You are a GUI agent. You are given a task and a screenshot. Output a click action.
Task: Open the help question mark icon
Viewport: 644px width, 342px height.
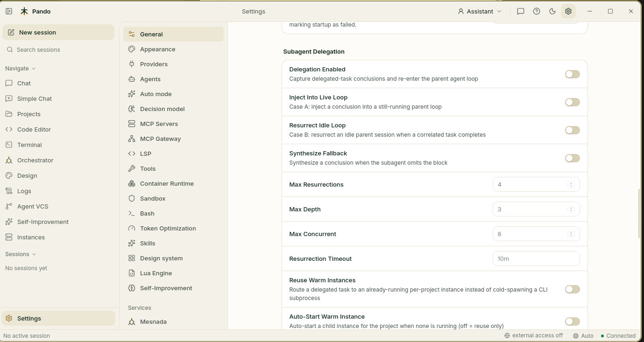point(537,11)
